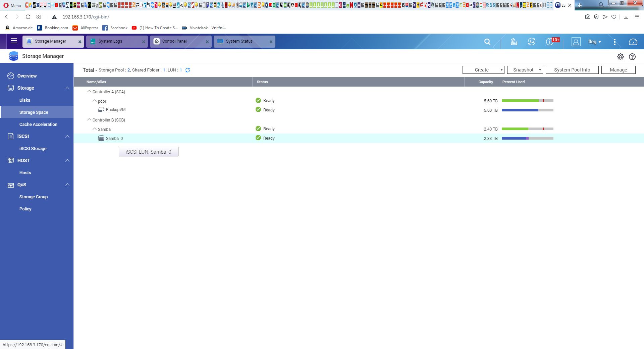Open the QNAP main menu hamburger icon
This screenshot has width=644, height=349.
(14, 41)
